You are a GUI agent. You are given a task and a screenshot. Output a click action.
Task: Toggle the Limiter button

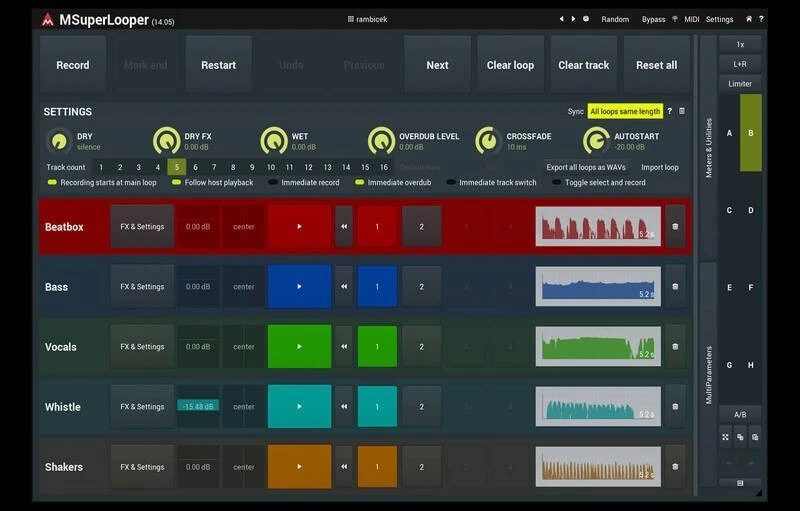click(x=740, y=84)
